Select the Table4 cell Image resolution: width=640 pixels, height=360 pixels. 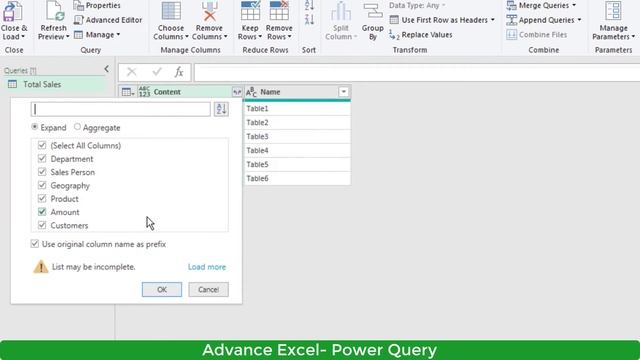(x=297, y=151)
